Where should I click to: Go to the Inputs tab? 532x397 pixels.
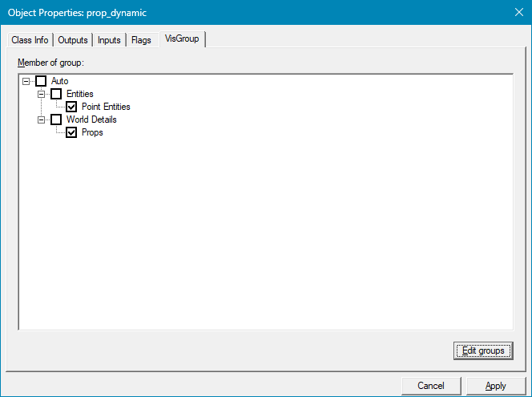tap(109, 40)
